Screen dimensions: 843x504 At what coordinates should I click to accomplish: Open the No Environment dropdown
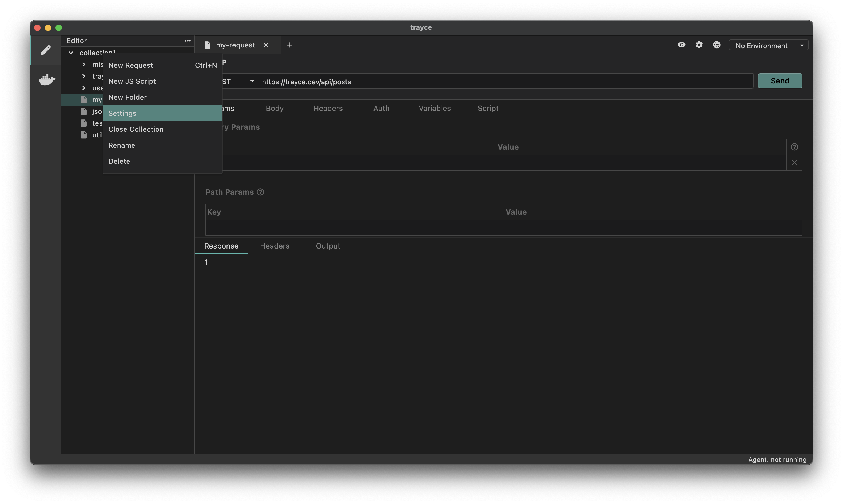tap(769, 46)
